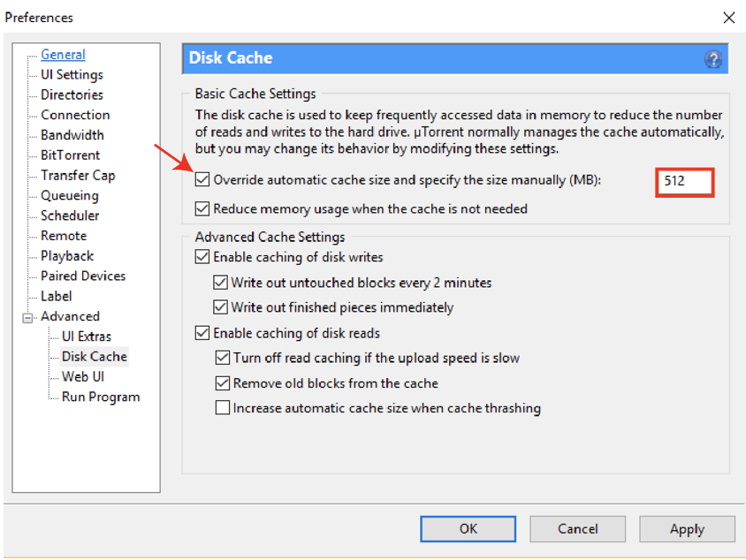Collapse the Advanced tree node
The width and height of the screenshot is (746, 560).
point(27,318)
